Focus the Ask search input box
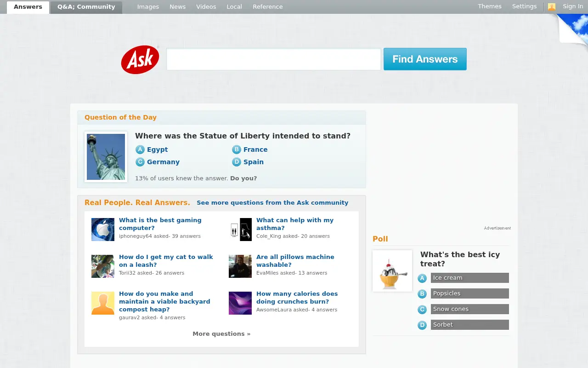The image size is (588, 368). [x=274, y=59]
